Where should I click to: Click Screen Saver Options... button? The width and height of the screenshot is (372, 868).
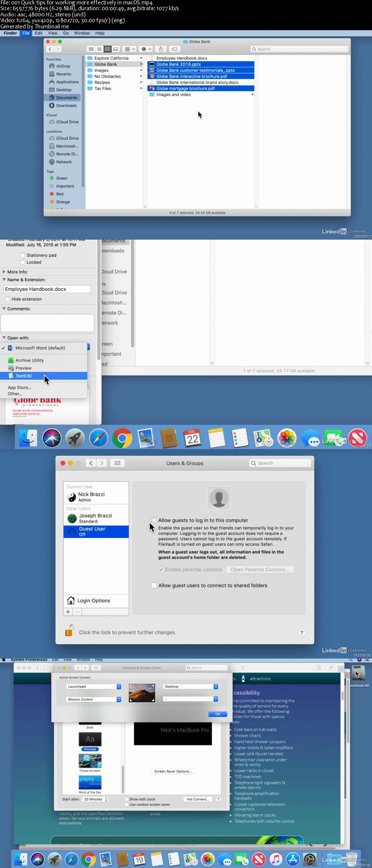point(173,771)
